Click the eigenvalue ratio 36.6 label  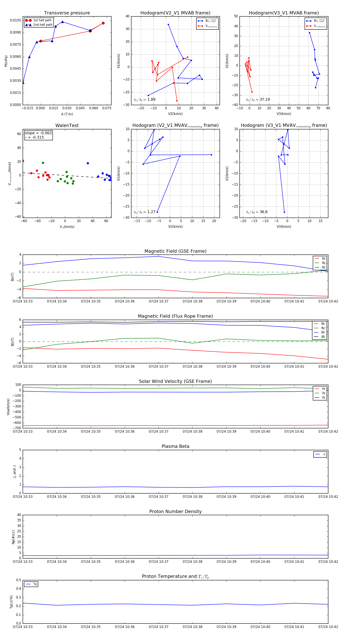(x=257, y=212)
